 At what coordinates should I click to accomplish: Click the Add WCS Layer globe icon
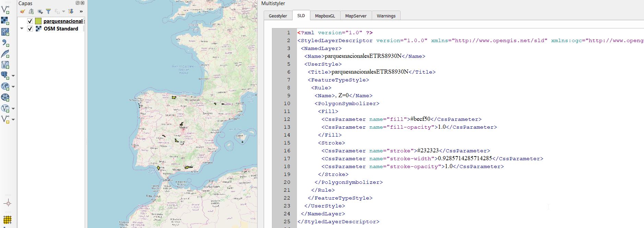pos(5,98)
